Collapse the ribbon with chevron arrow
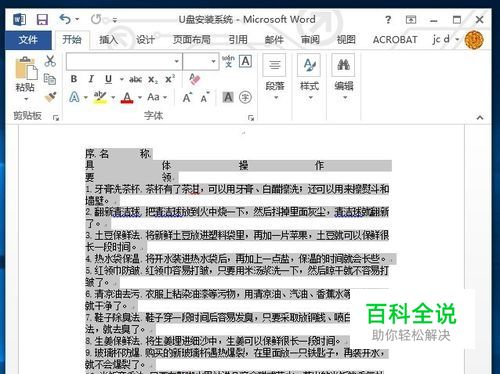Viewport: 500px width, 374px height. [480, 117]
